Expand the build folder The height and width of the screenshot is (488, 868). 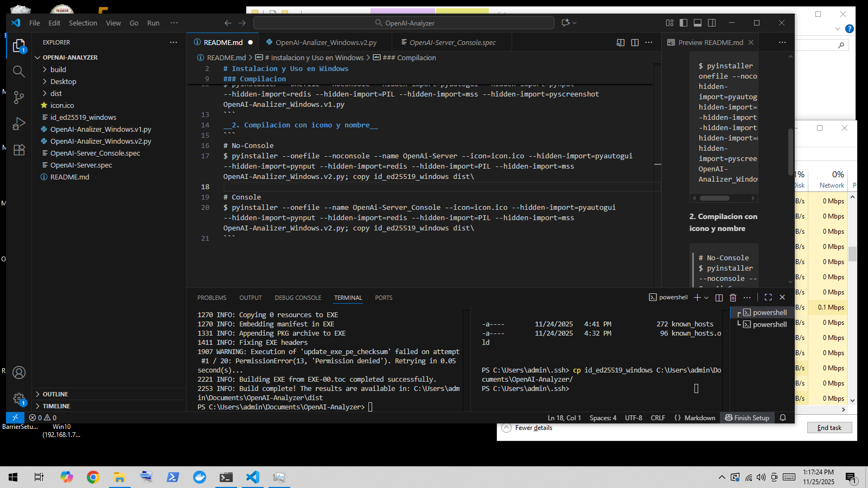[58, 69]
